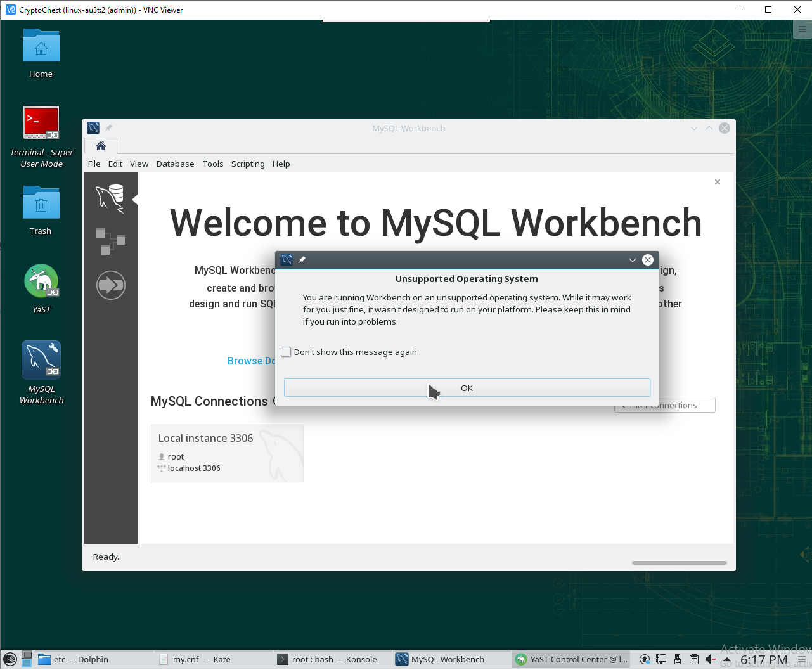Screen dimensions: 812x670
Task: Open the network tray icon
Action: coord(661,660)
